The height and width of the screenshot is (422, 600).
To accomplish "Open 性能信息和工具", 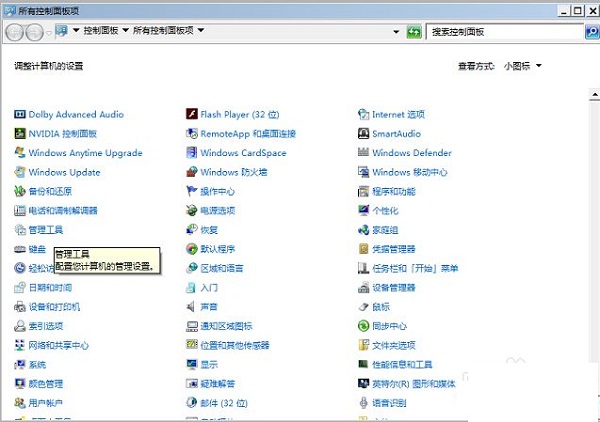I will [x=402, y=365].
